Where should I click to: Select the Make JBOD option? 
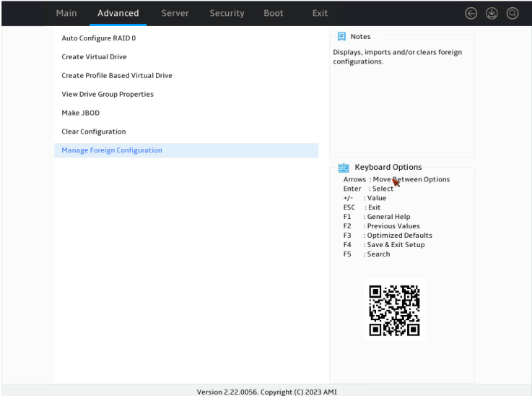tap(186, 113)
